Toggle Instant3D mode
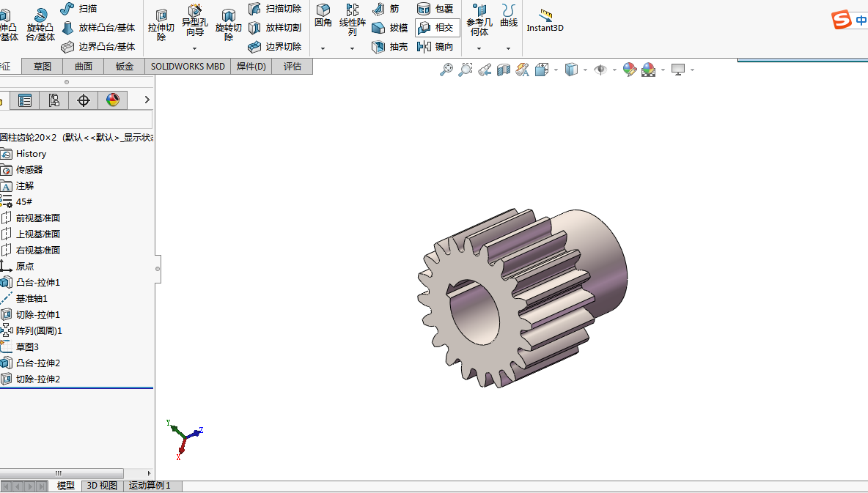Viewport: 868px width, 493px height. [x=545, y=21]
